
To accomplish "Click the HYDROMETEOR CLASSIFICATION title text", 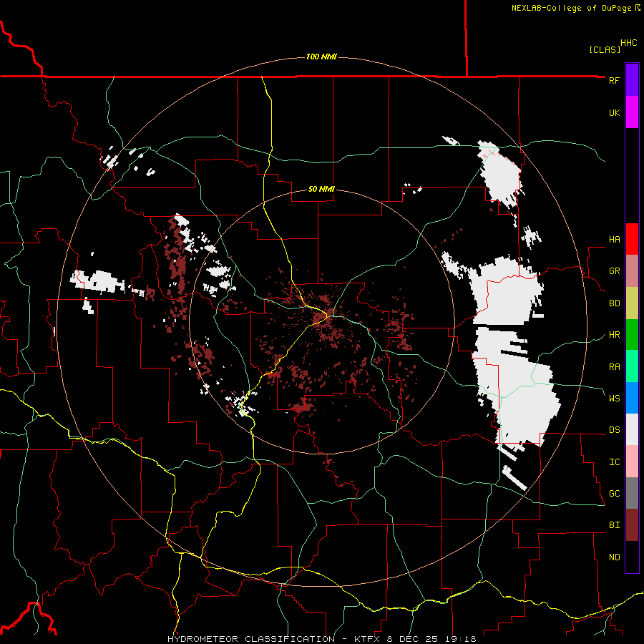I will tap(251, 639).
